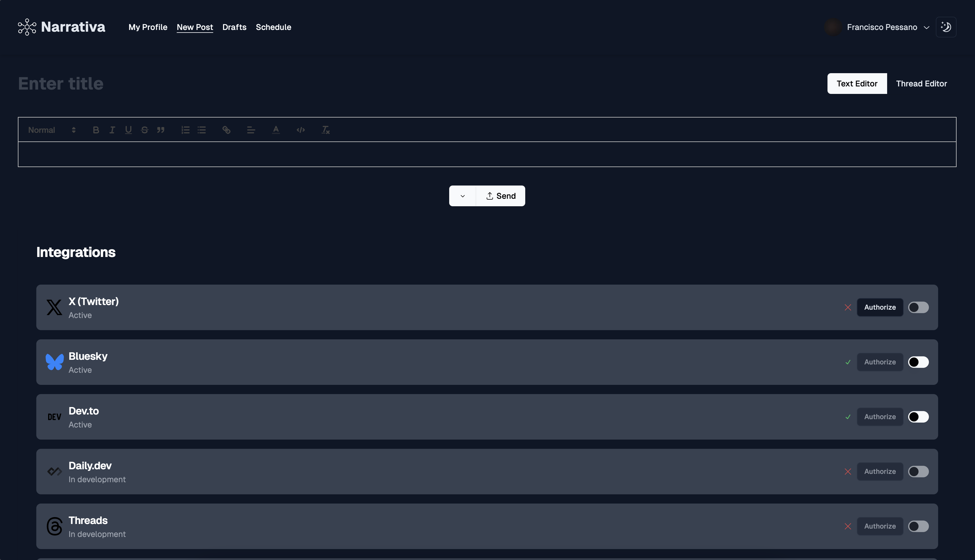Viewport: 975px width, 560px height.
Task: Turn off the Dev.to toggle
Action: coord(918,417)
